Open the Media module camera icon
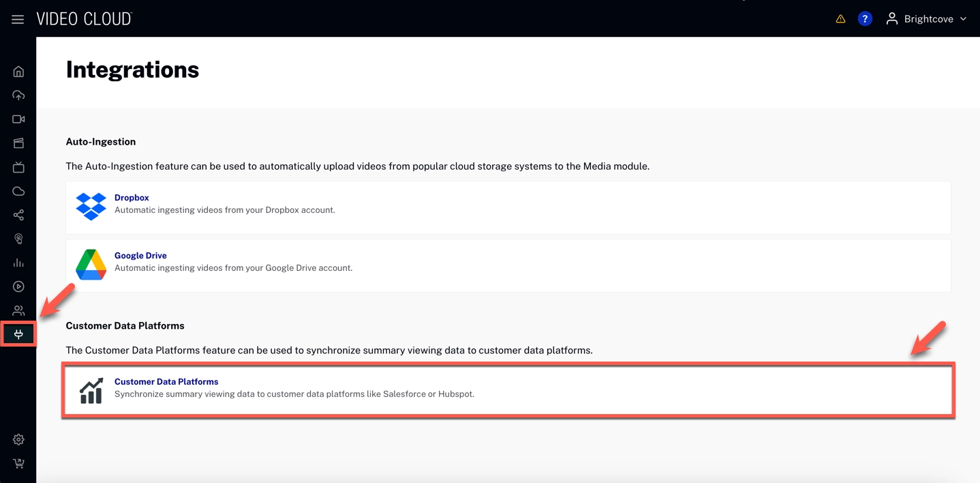The image size is (980, 483). tap(18, 119)
